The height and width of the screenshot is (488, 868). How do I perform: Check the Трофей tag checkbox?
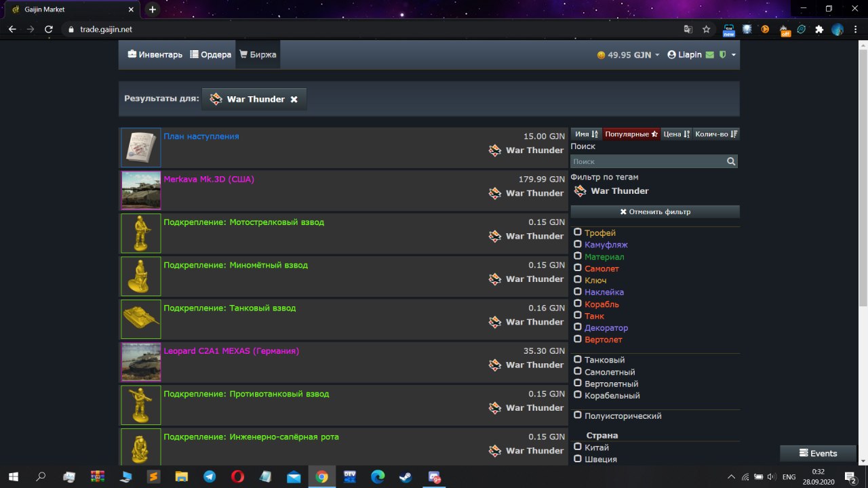[x=578, y=232]
